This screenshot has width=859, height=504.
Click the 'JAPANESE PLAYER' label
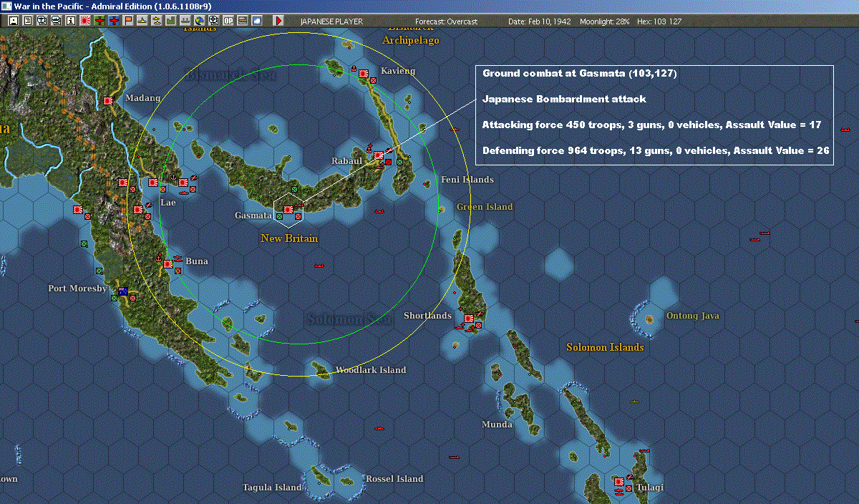(x=331, y=21)
